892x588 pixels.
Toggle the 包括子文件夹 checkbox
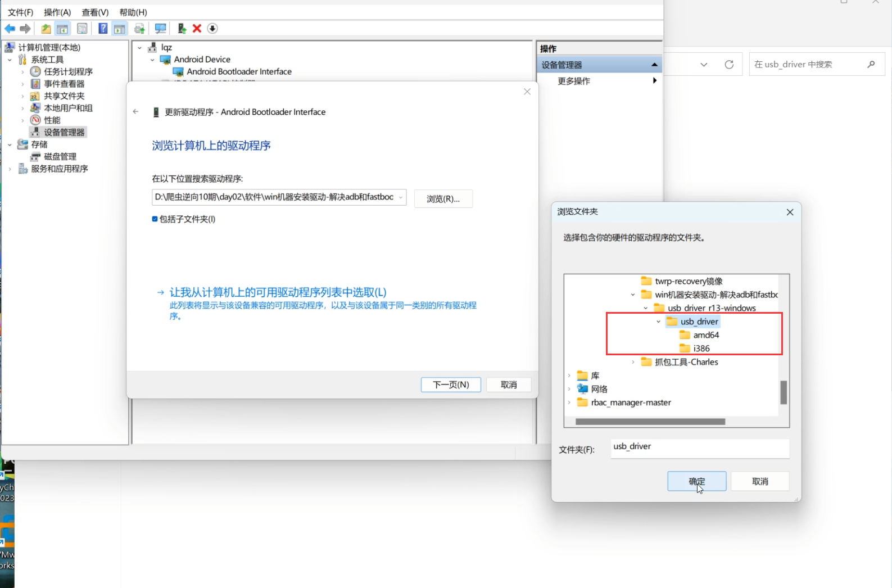(155, 219)
